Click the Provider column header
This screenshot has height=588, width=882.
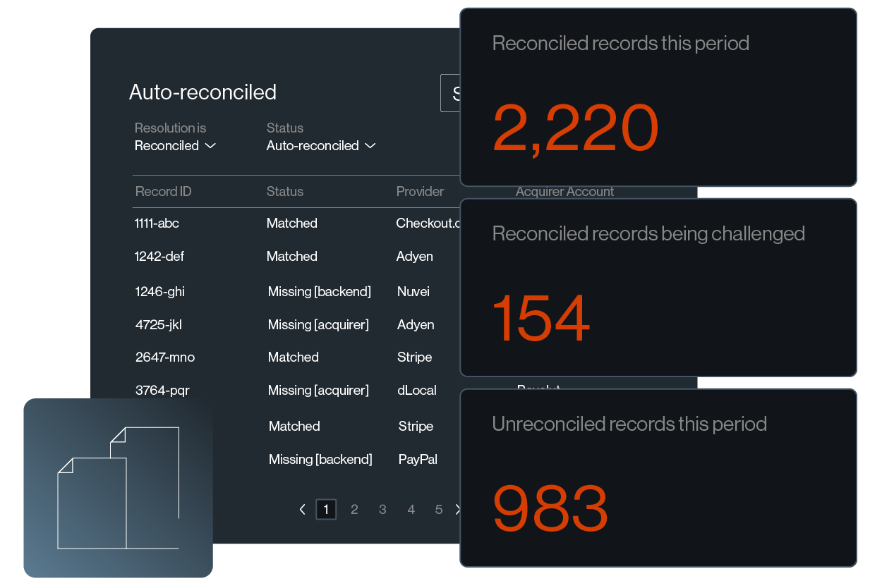point(420,192)
